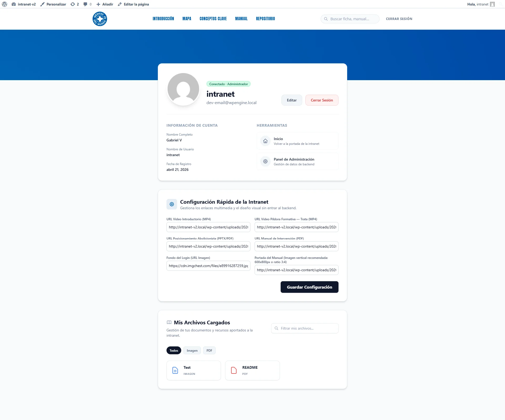505x420 pixels.
Task: Click the admin bar user avatar
Action: coord(492,4)
